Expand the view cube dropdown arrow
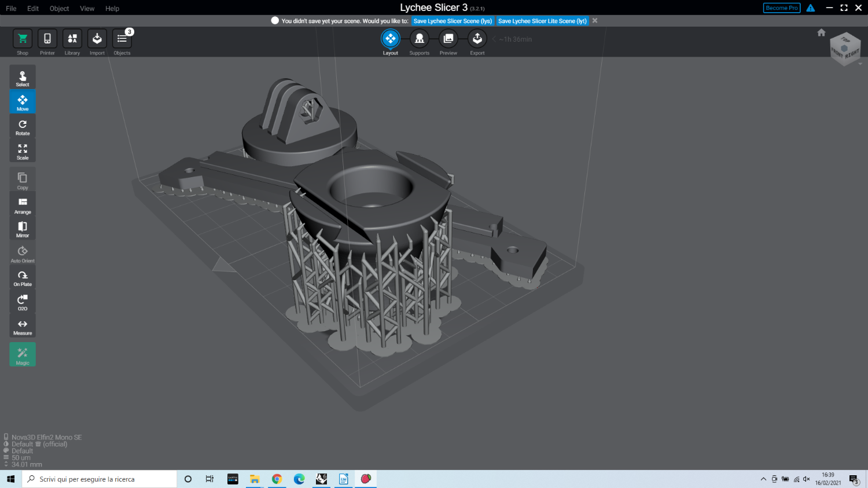This screenshot has height=488, width=868. point(860,64)
